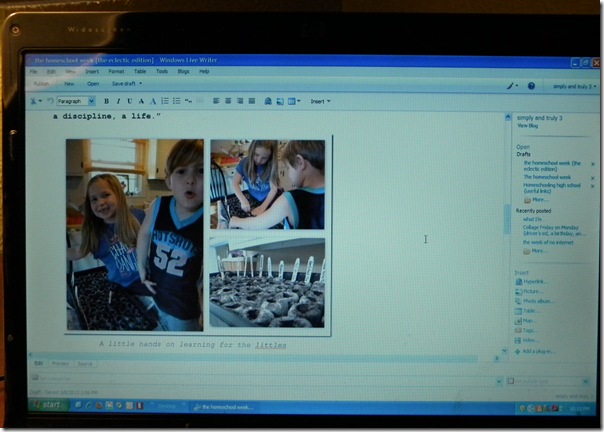Expand the cut icon dropdown arrow
The width and height of the screenshot is (604, 432).
click(40, 101)
